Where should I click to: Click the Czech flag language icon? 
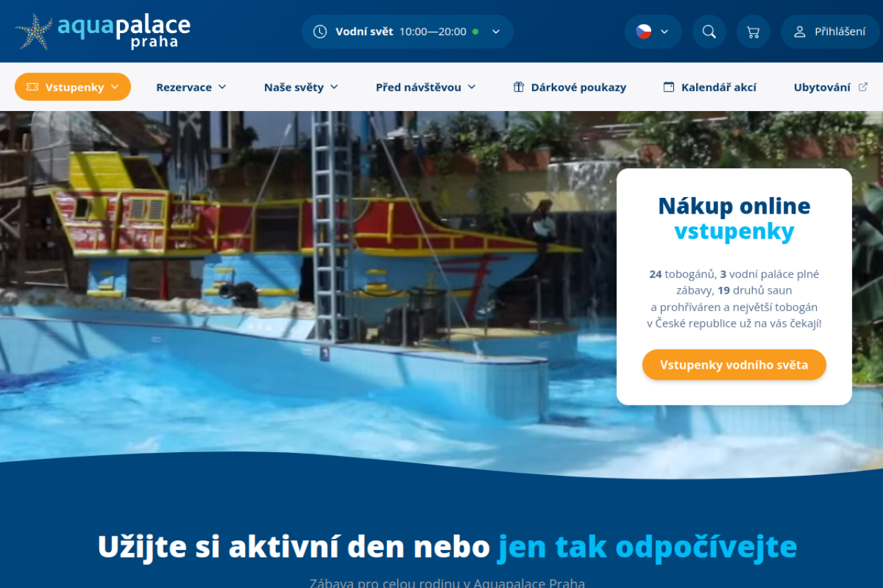644,32
